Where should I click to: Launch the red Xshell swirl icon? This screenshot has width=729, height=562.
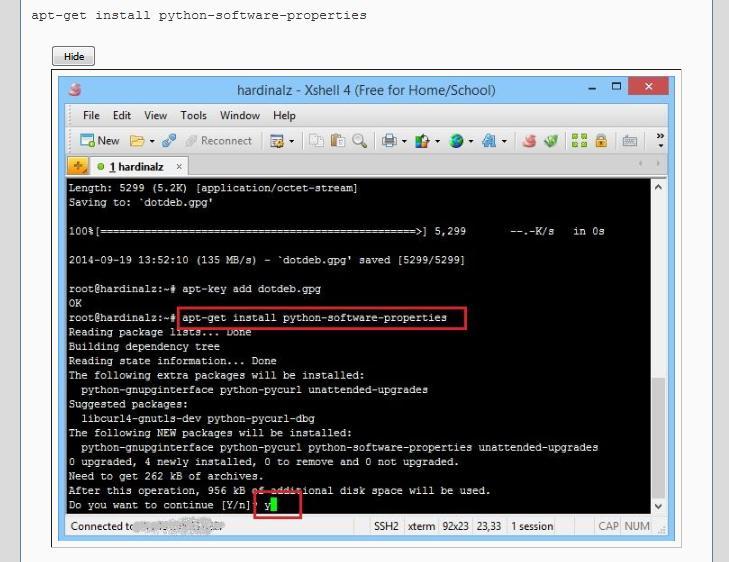pos(529,140)
